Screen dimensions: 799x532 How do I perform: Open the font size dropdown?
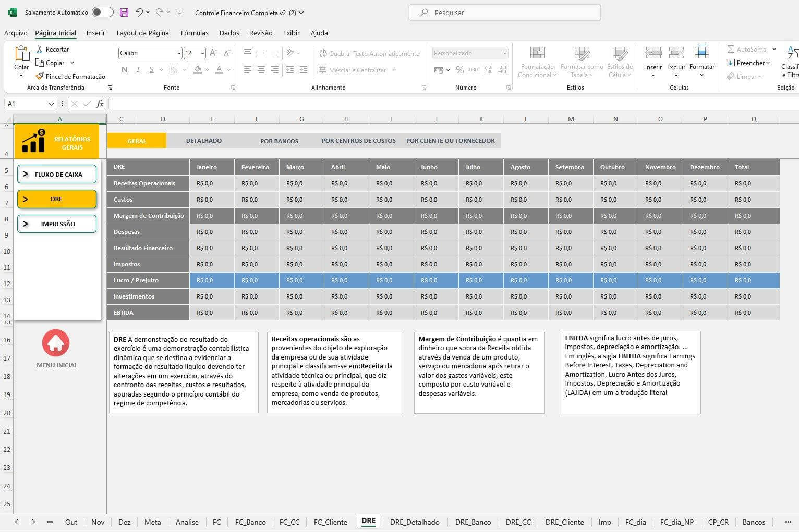(x=202, y=53)
